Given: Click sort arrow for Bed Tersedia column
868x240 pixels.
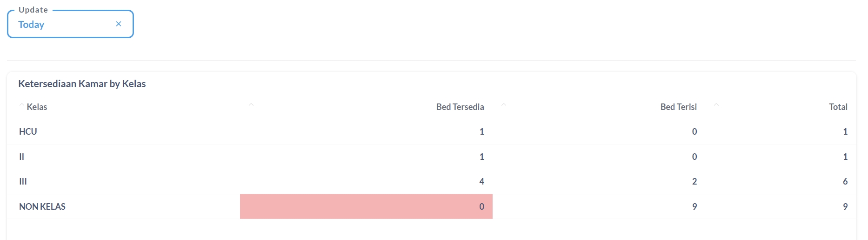Looking at the screenshot, I should click(251, 105).
